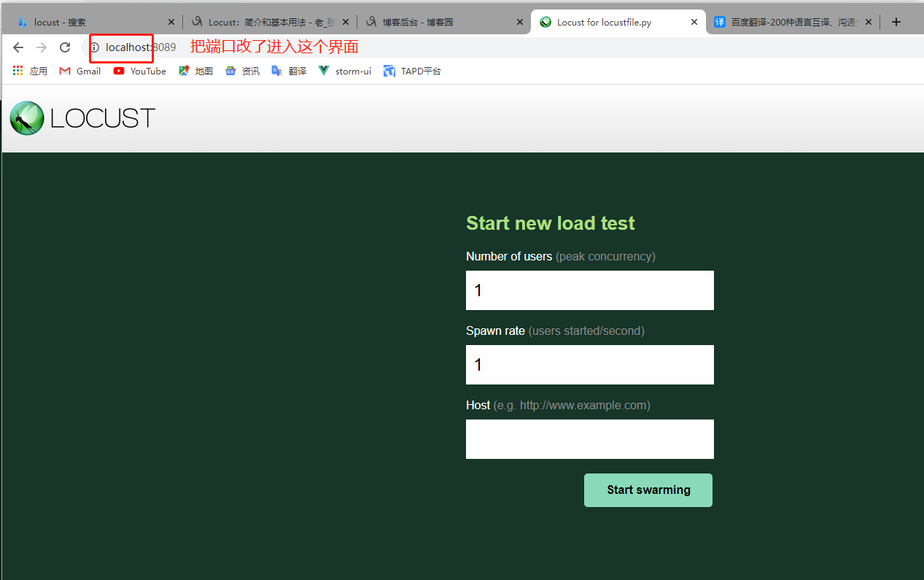924x580 pixels.
Task: Open the storm-ui bookmark
Action: coord(345,71)
